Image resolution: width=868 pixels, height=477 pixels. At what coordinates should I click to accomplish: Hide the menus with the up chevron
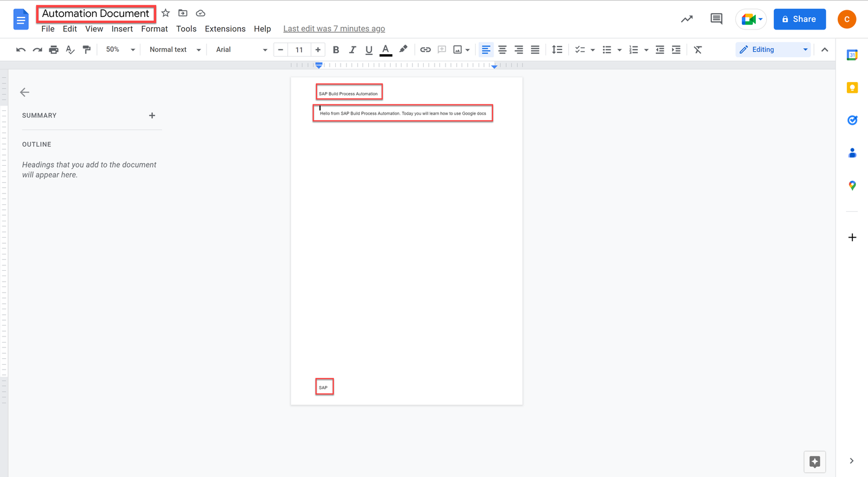click(825, 49)
